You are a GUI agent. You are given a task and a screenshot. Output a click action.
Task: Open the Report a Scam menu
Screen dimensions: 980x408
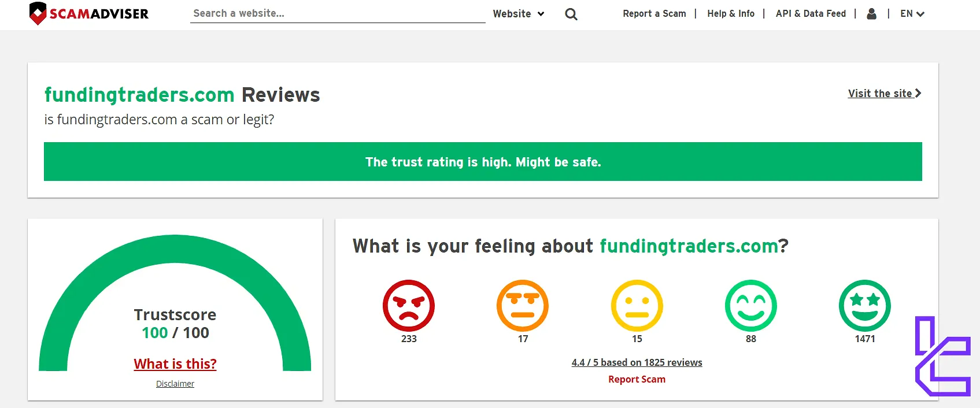(x=654, y=14)
